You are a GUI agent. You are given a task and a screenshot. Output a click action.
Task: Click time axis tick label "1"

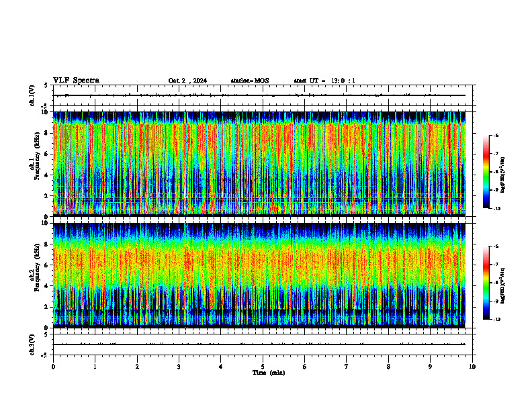(95, 367)
